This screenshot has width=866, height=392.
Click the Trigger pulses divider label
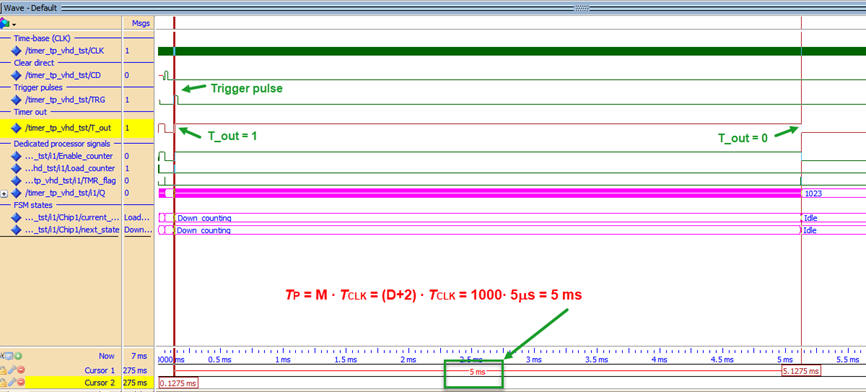pyautogui.click(x=38, y=87)
